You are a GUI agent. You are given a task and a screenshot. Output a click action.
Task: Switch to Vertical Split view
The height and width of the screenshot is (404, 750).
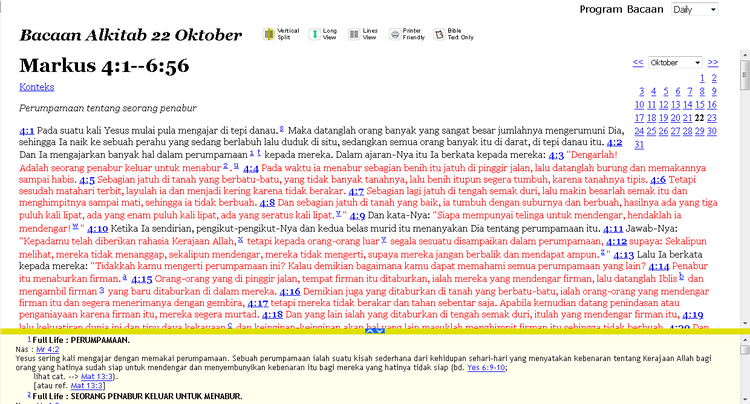point(281,34)
